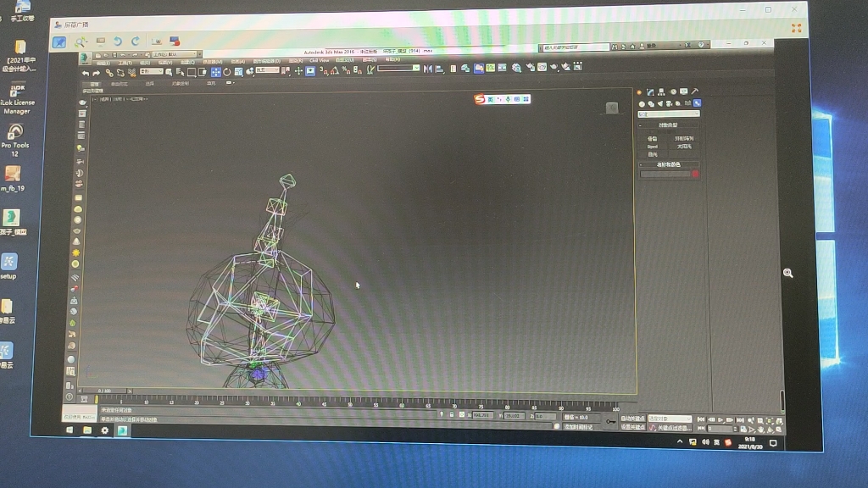Select the Select and Rotate tool
The width and height of the screenshot is (868, 488).
tap(227, 74)
